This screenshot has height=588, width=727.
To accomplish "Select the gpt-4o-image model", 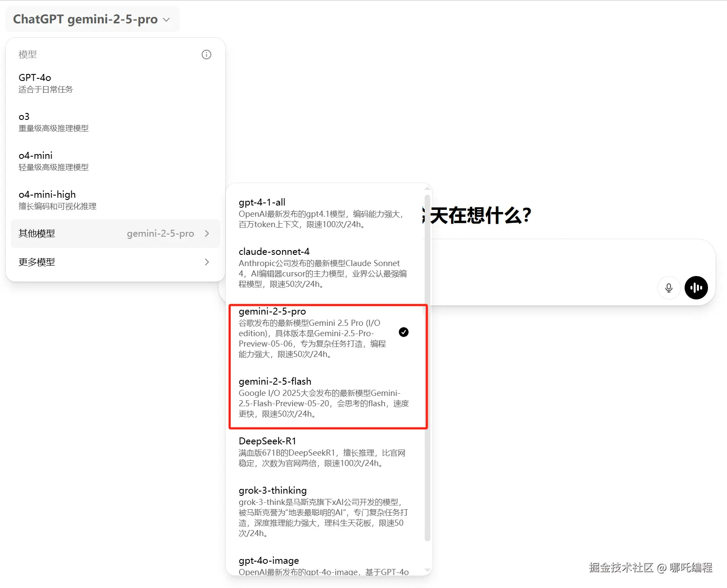I will click(x=325, y=566).
